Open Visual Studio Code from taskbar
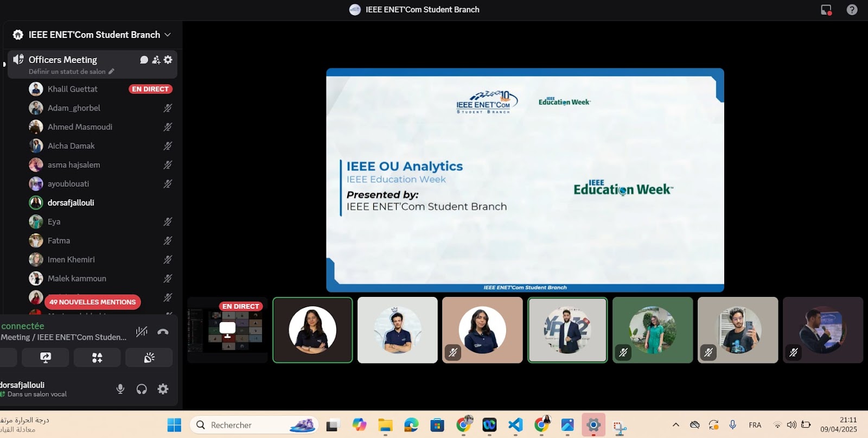 point(515,425)
